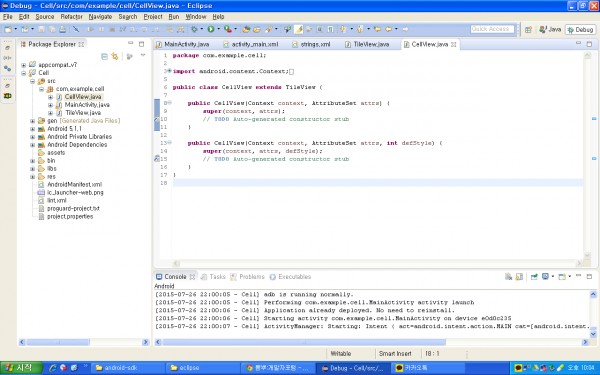
Task: Expand the MainActivity.java tree node
Action: click(x=51, y=105)
